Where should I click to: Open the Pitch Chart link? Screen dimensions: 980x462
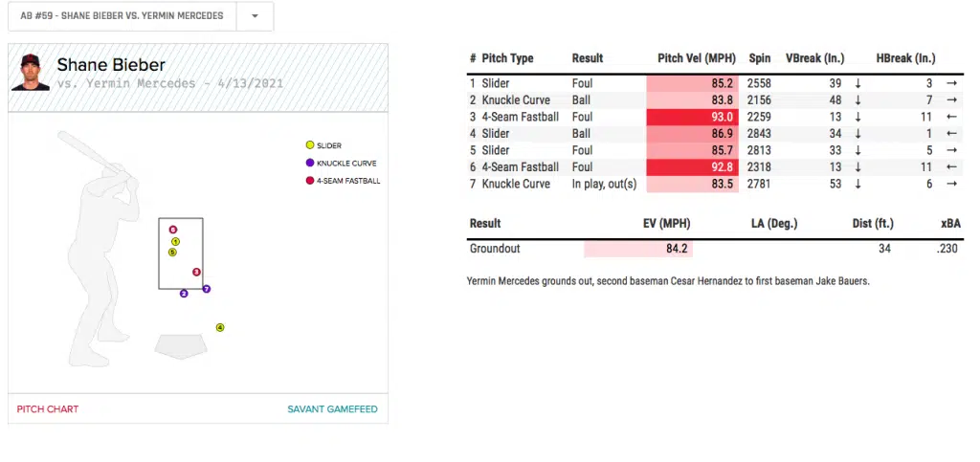[48, 409]
